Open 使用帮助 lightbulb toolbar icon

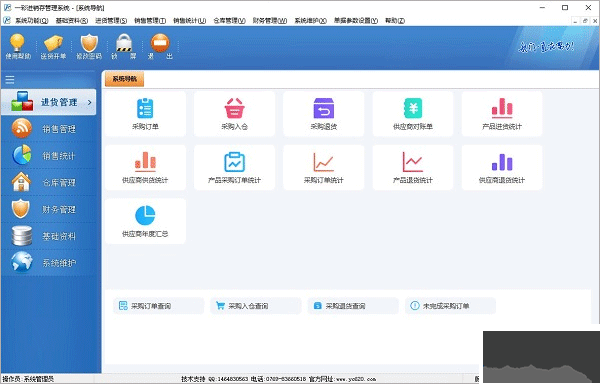pos(18,46)
